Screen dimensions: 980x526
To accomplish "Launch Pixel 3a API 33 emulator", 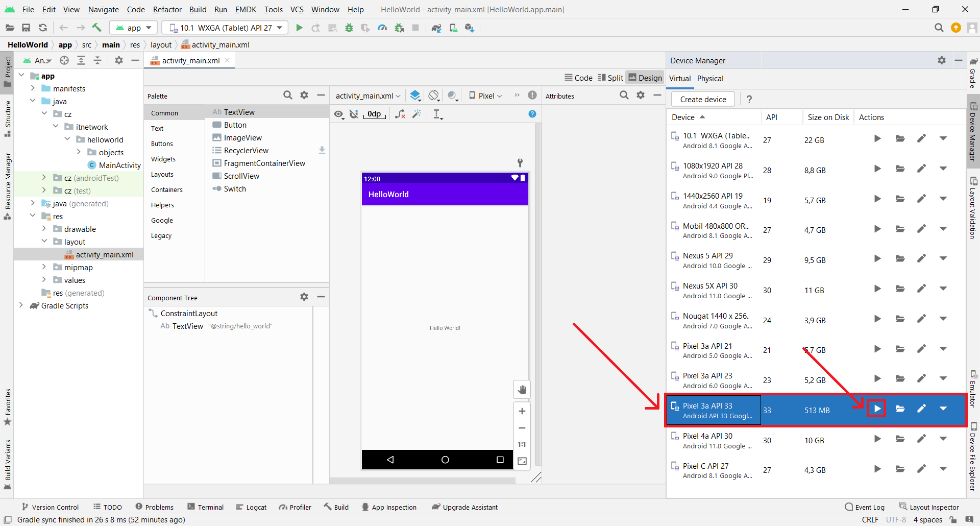I will click(877, 409).
